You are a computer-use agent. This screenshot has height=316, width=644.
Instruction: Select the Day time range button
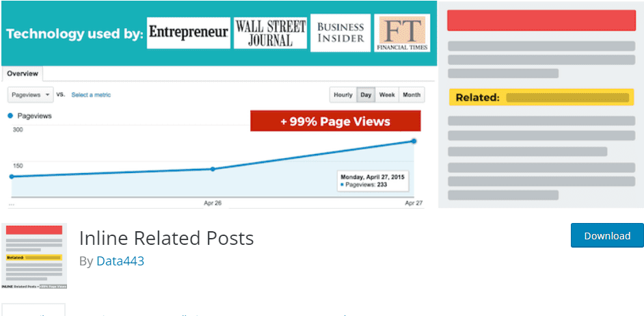[x=366, y=95]
